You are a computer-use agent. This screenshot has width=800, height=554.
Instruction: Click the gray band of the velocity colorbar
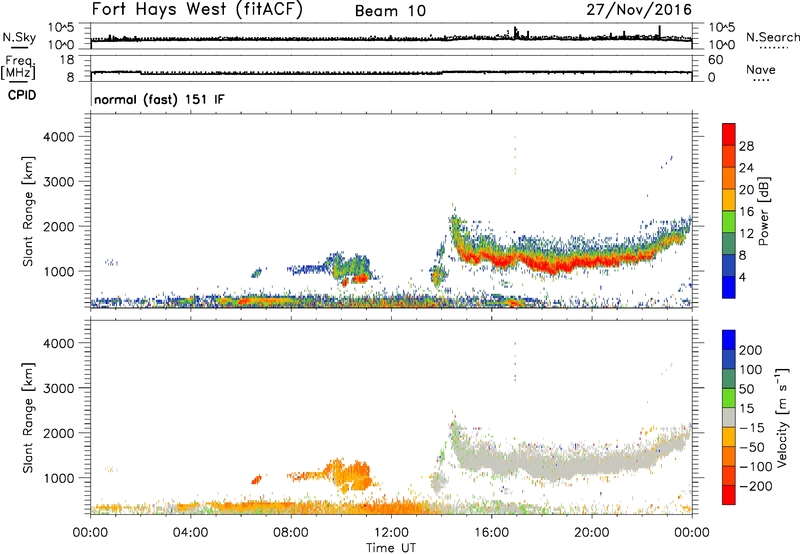(x=729, y=418)
